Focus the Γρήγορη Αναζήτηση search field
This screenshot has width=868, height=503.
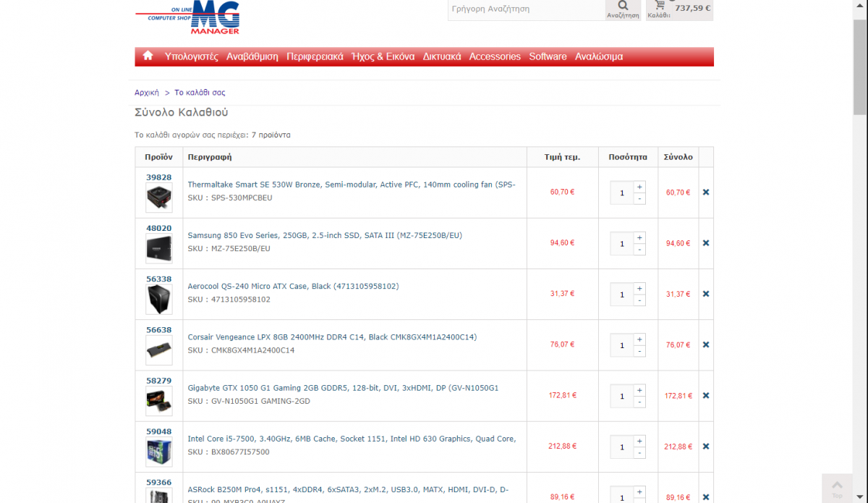point(527,9)
